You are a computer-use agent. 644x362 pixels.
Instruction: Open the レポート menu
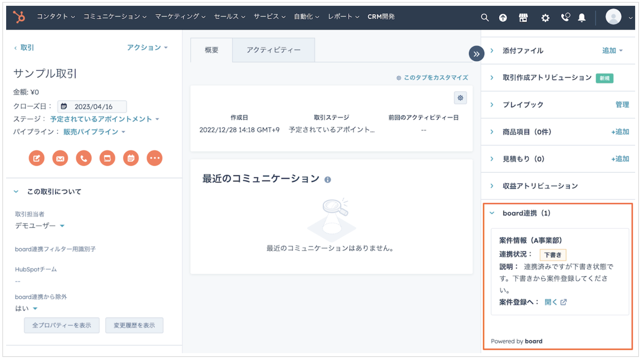[x=343, y=17]
